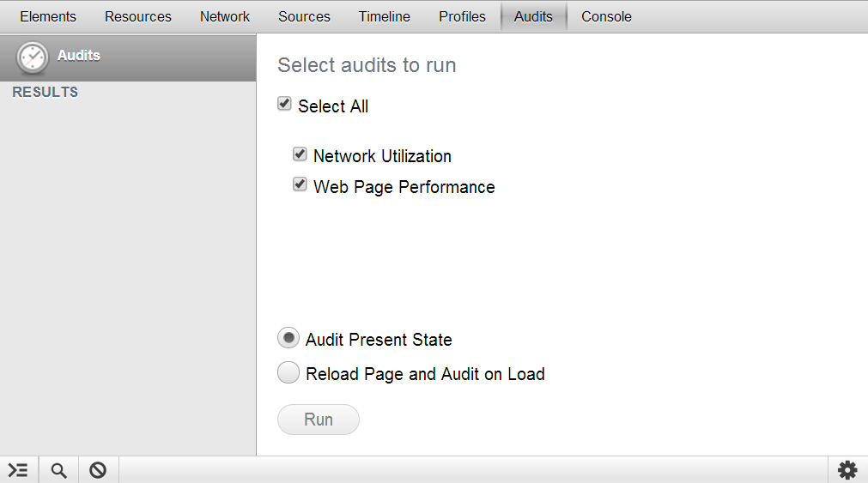The height and width of the screenshot is (483, 868).
Task: Toggle the Network Utilization checkbox
Action: click(300, 154)
